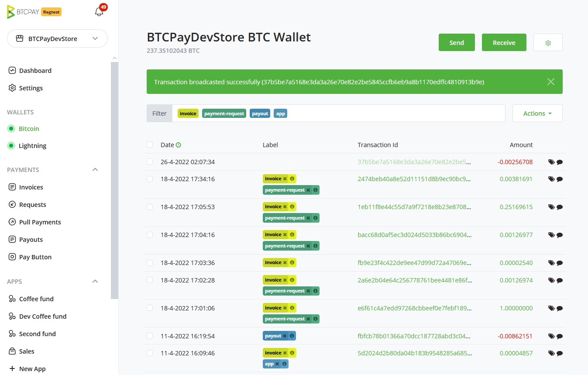Select the Pay Button sidebar item
This screenshot has height=375, width=588.
point(35,257)
